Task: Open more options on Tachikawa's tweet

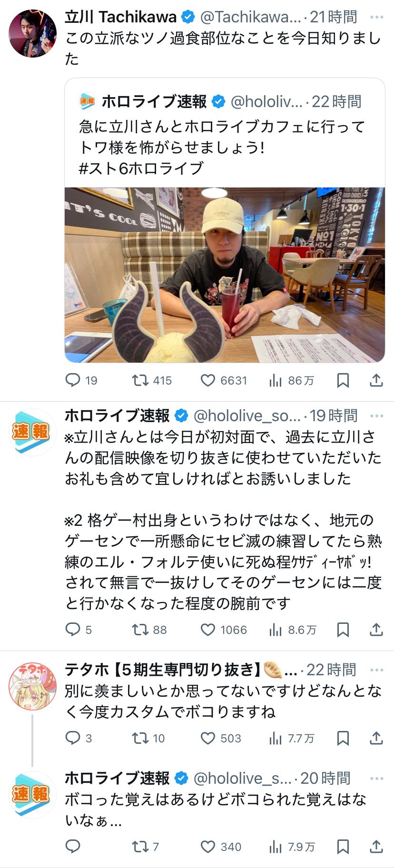Action: [377, 17]
